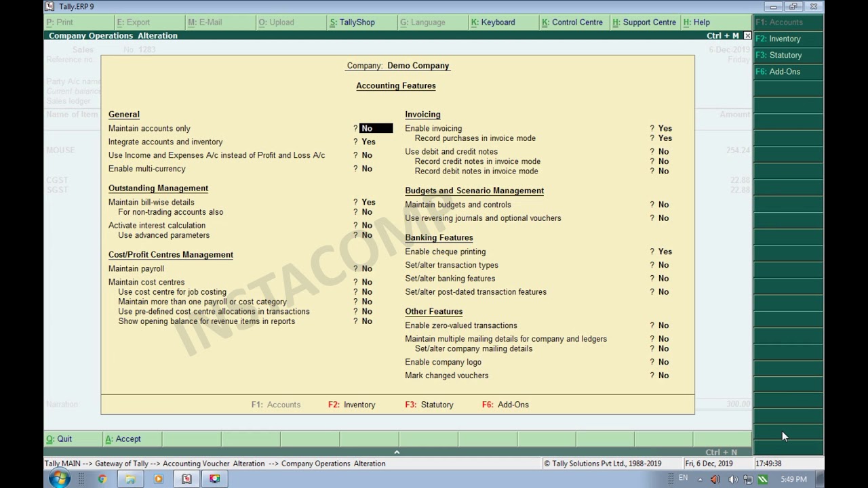Click the Gateway of Tally breadcrumb path

click(121, 464)
